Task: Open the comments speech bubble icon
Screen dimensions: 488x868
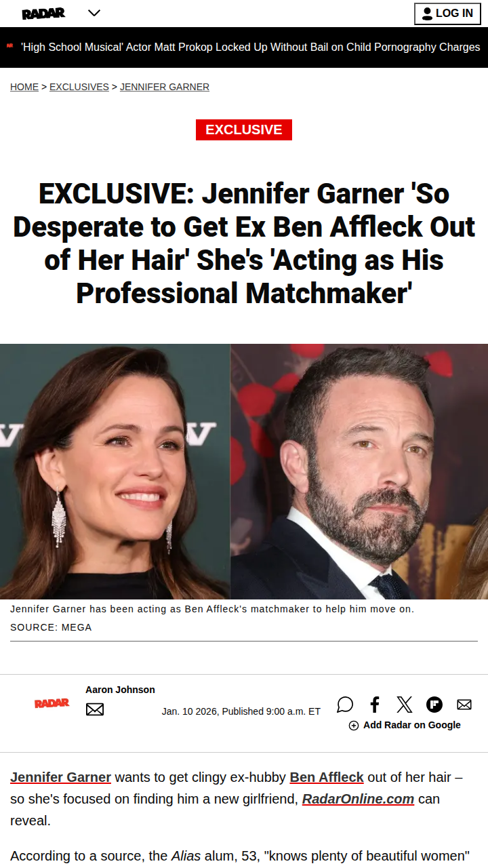Action: (345, 705)
